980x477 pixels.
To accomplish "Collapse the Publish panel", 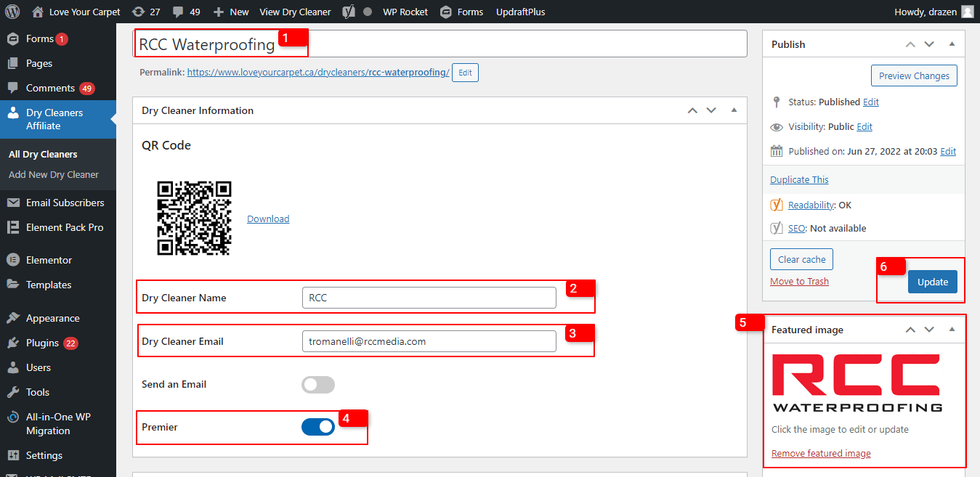I will pyautogui.click(x=952, y=44).
